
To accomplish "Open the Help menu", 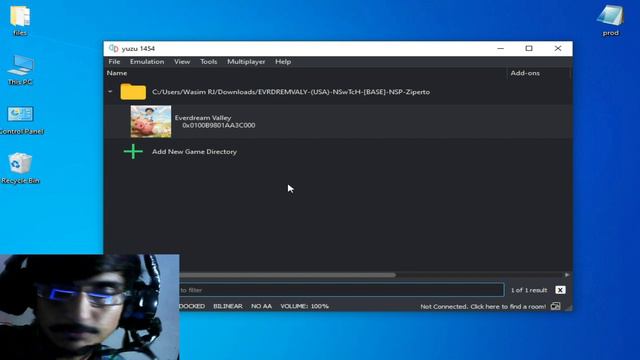I will coord(283,62).
